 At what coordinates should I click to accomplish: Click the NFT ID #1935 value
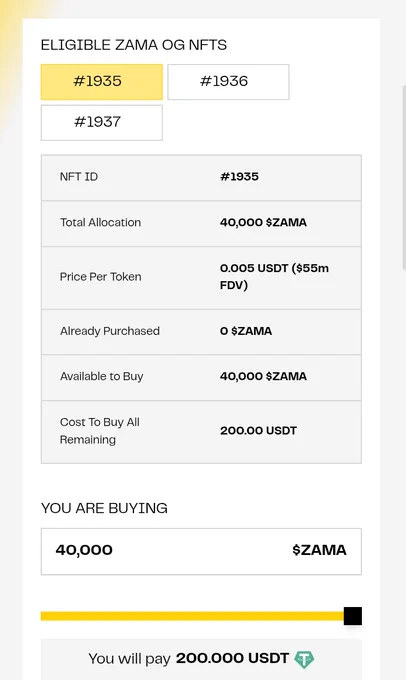[x=239, y=177]
